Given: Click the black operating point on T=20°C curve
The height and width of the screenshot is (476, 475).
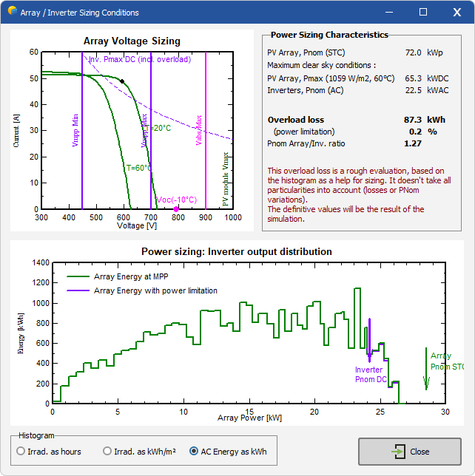Looking at the screenshot, I should [122, 81].
